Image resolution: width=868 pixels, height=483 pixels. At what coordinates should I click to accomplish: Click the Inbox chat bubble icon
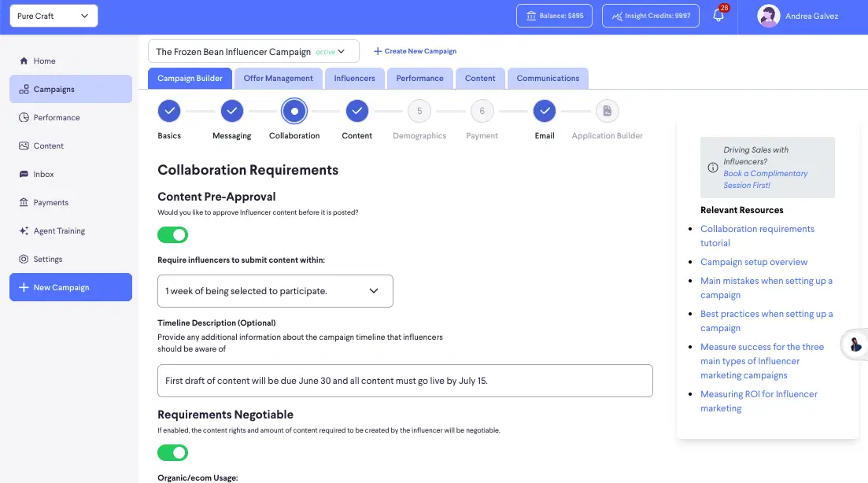click(24, 175)
